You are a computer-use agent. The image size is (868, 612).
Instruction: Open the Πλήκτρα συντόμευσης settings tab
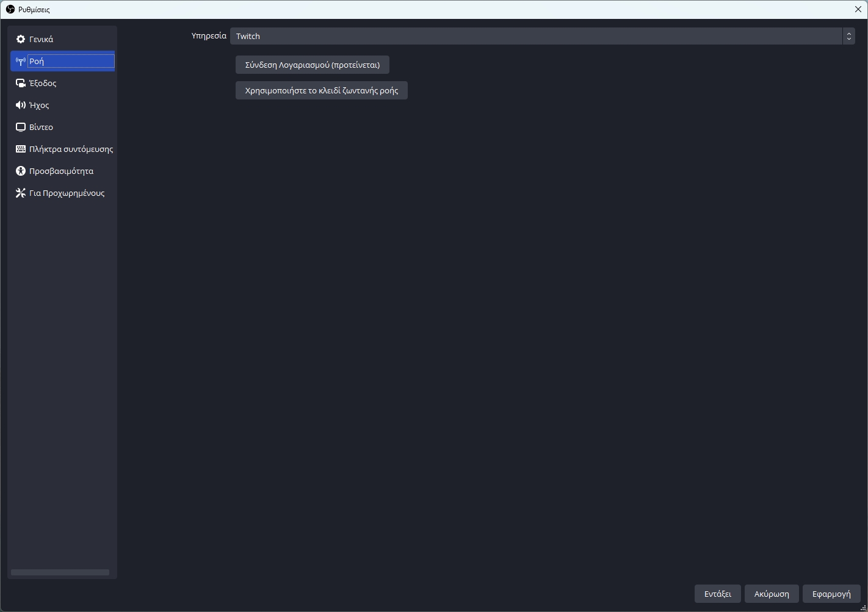click(71, 149)
